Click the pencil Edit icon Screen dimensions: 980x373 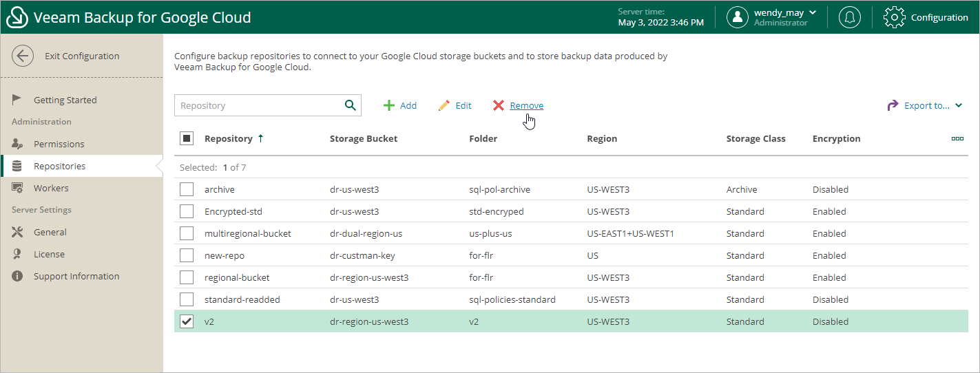[x=444, y=105]
